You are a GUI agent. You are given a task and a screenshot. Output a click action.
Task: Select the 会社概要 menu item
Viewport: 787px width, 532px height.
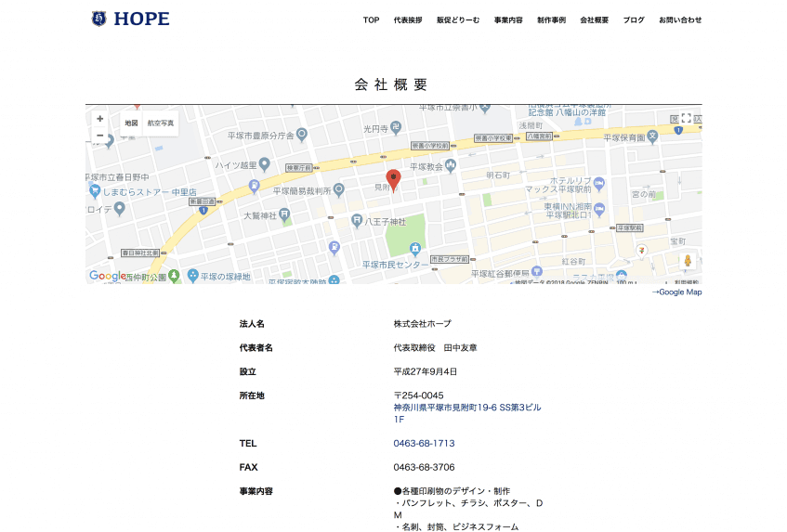click(x=595, y=20)
